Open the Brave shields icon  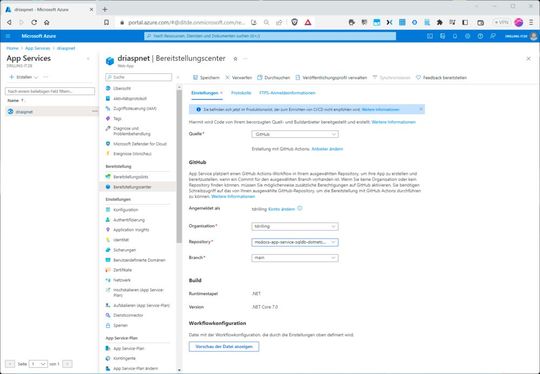294,22
